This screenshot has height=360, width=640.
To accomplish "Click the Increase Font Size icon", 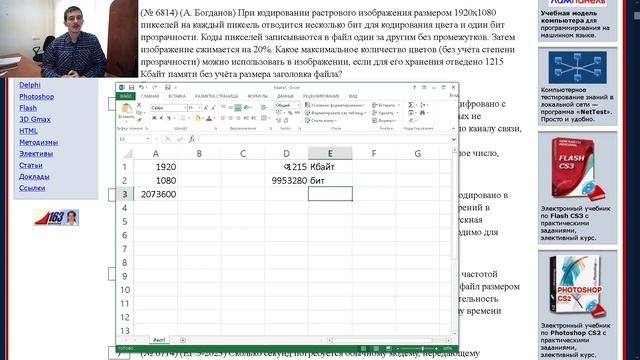I will click(206, 108).
